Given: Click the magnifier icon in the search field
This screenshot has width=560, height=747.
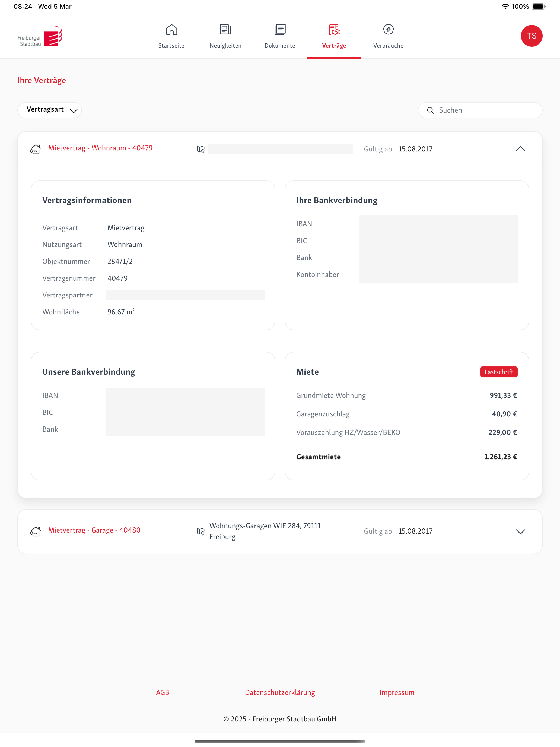Looking at the screenshot, I should pyautogui.click(x=430, y=110).
